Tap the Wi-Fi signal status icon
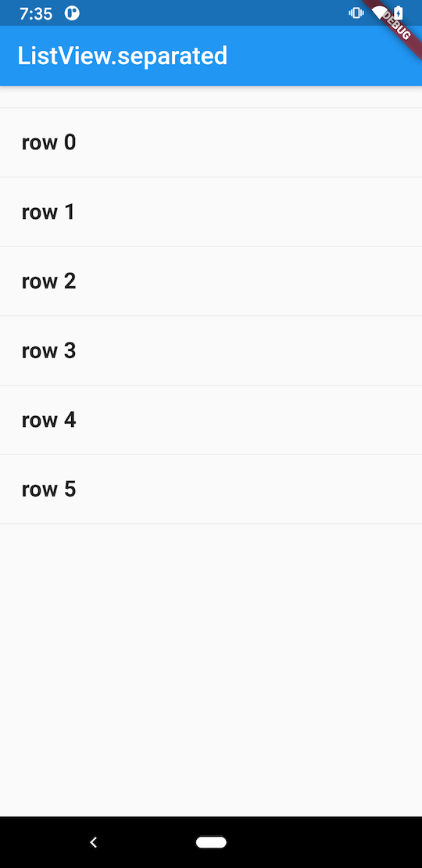 click(377, 13)
